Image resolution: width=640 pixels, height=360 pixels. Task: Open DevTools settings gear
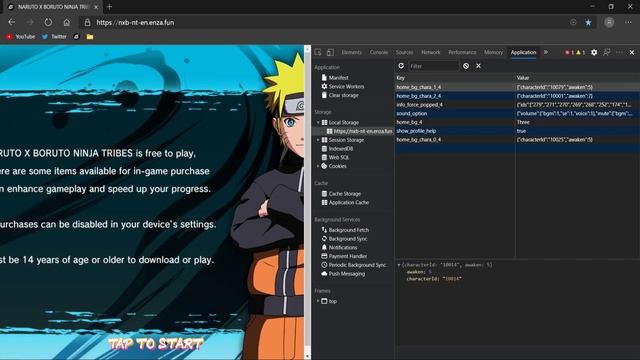click(x=594, y=52)
